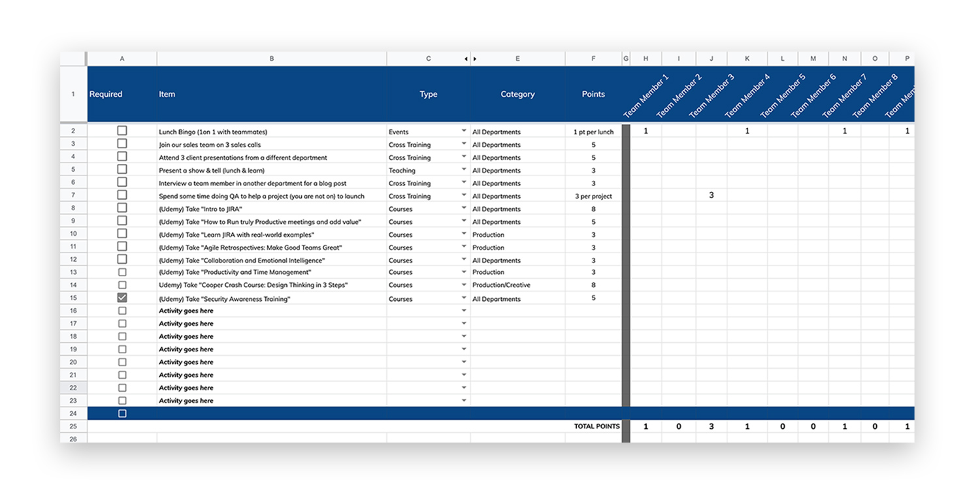Open empty Type dropdown in row 19

(x=464, y=349)
